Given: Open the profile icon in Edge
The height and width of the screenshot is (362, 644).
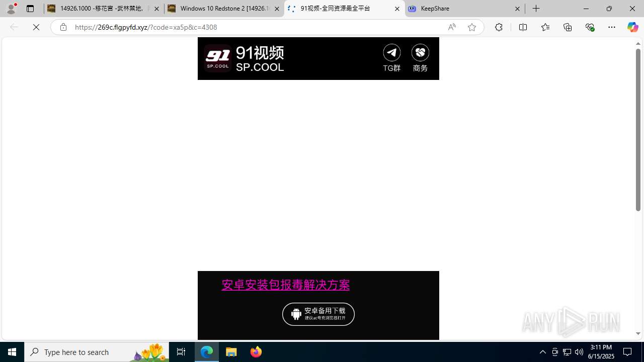Looking at the screenshot, I should 11,9.
